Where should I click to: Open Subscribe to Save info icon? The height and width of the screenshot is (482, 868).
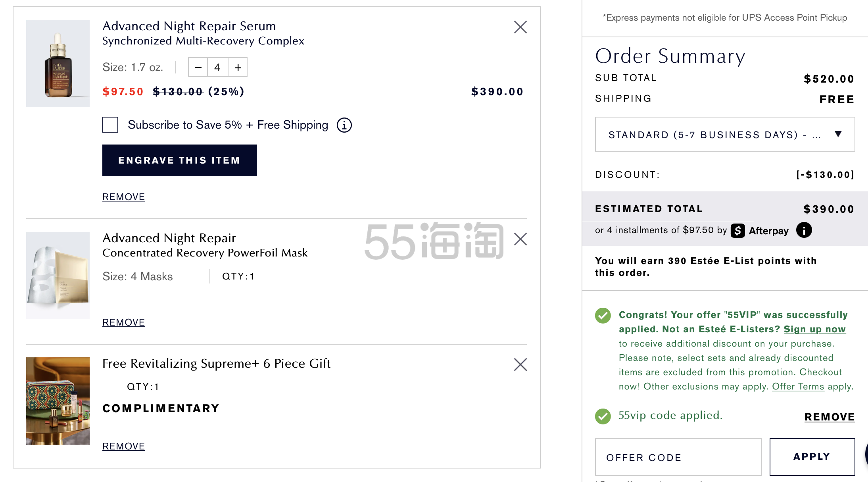(x=344, y=125)
